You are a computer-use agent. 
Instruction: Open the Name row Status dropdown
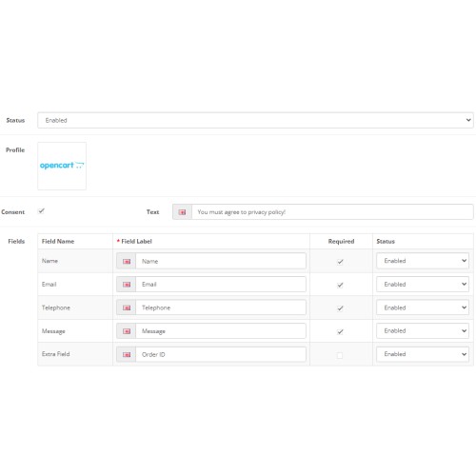(x=423, y=261)
